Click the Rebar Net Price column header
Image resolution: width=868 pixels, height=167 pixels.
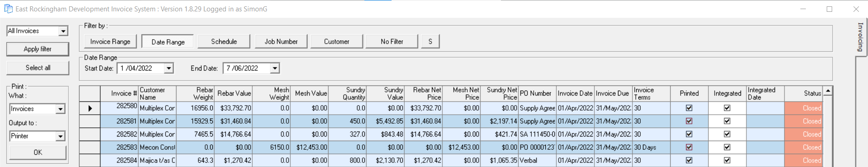(424, 93)
